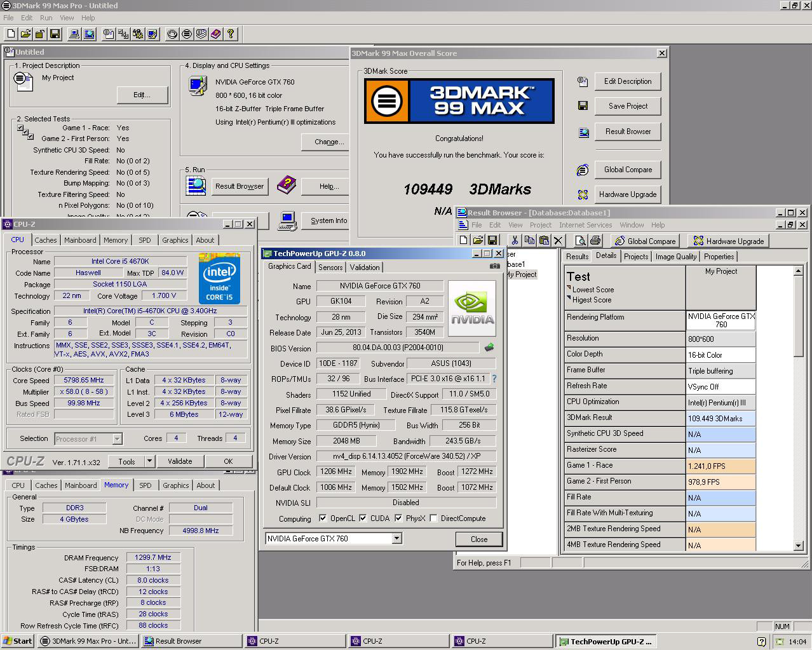Click Project Description icon in 3DMark toolbar
812x650 pixels.
point(109,34)
